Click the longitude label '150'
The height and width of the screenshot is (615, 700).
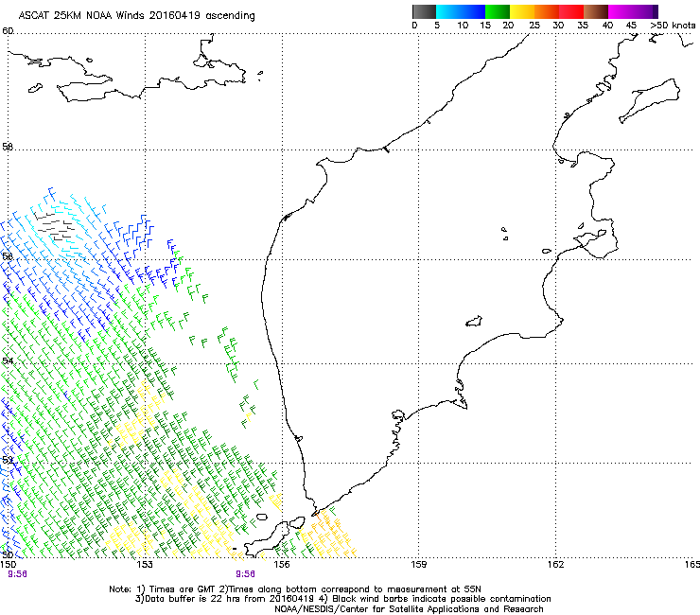pos(9,565)
